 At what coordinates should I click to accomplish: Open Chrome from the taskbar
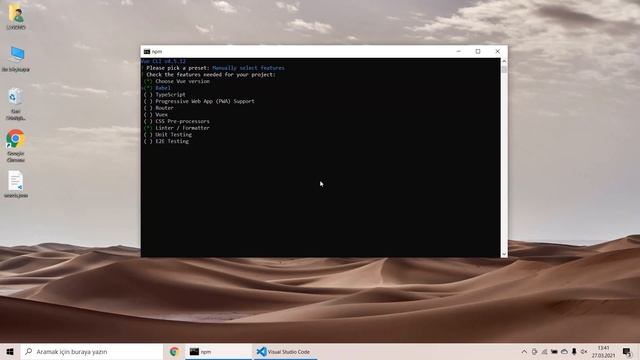(174, 351)
